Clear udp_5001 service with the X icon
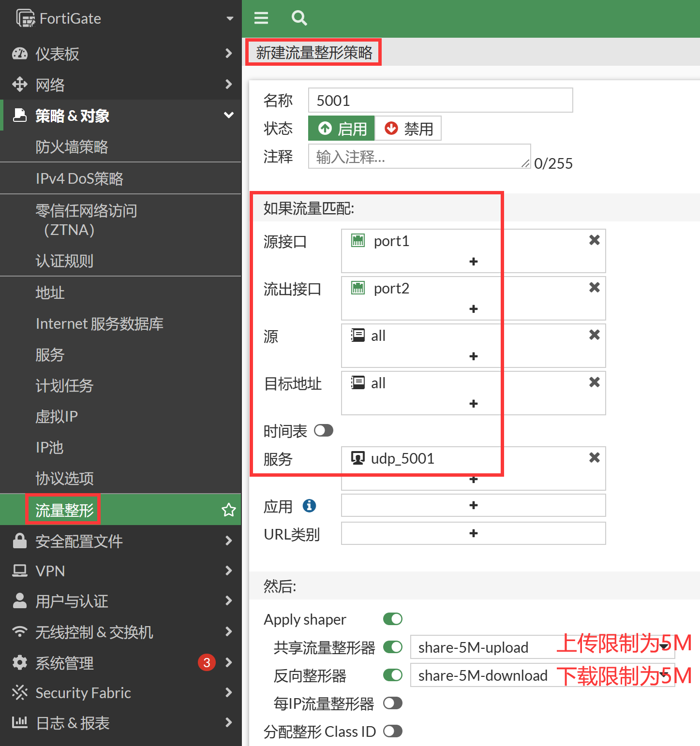This screenshot has width=700, height=746. (594, 458)
